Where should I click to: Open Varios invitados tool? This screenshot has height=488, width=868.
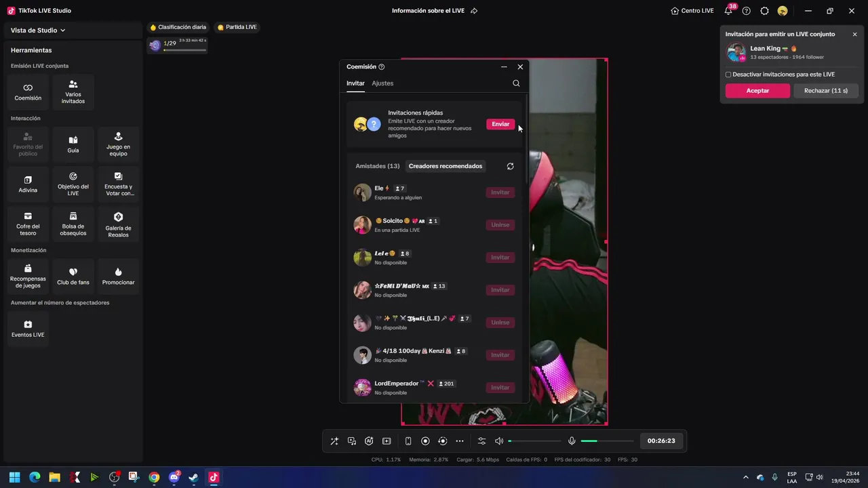pos(73,92)
